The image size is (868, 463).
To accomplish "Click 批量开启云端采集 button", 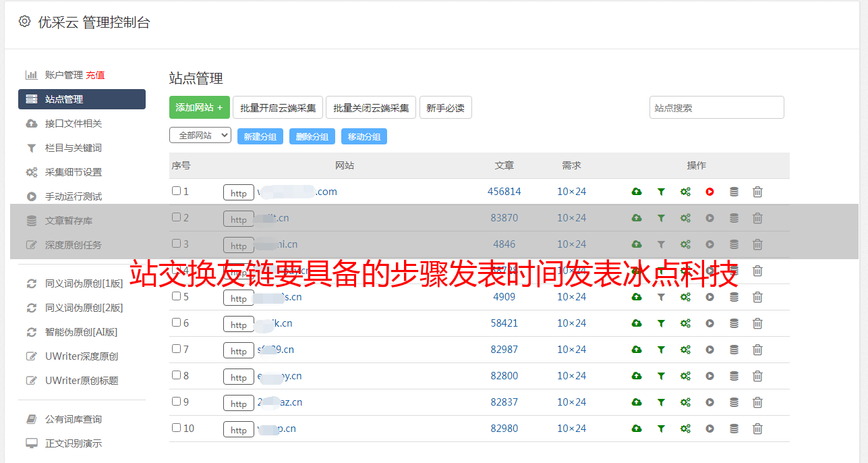I will point(278,107).
